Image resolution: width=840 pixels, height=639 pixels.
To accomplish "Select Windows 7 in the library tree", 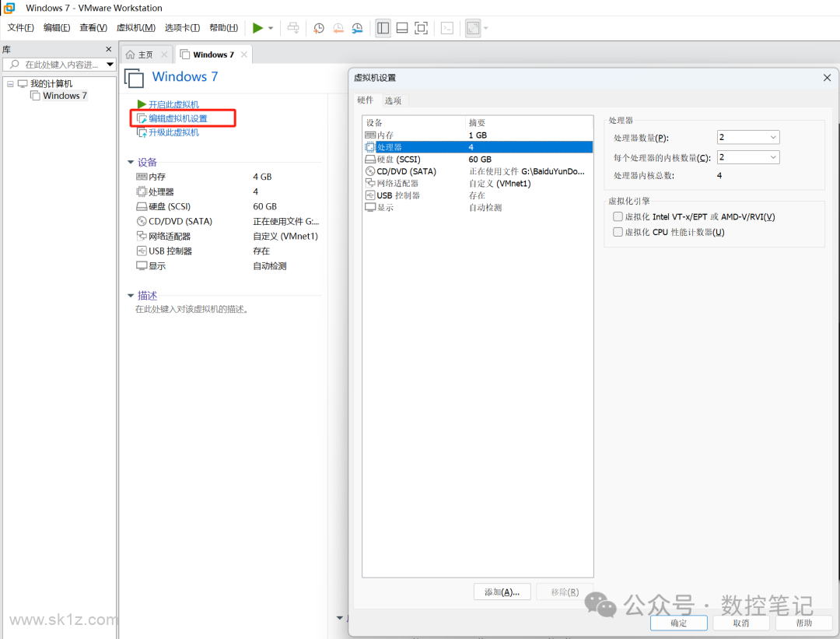I will click(65, 96).
